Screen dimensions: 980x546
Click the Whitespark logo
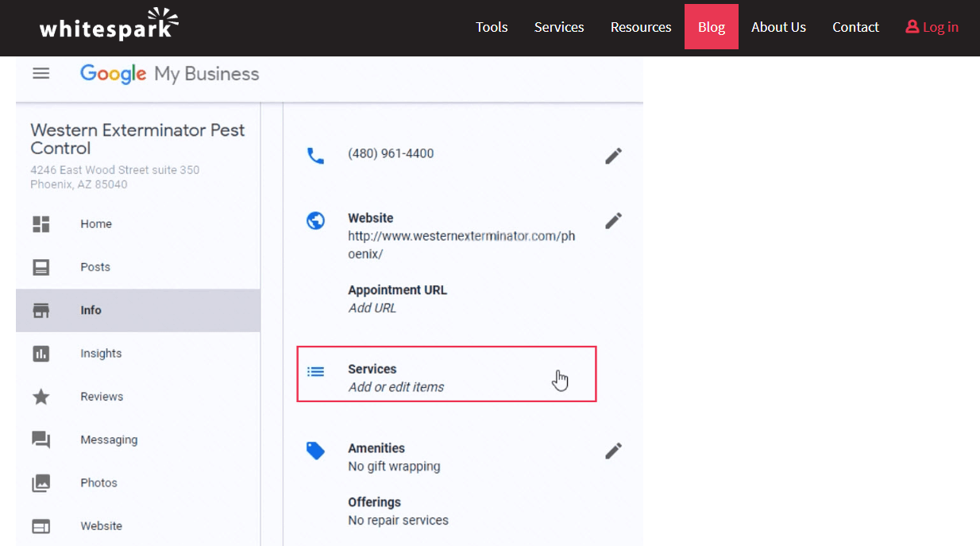coord(109,24)
